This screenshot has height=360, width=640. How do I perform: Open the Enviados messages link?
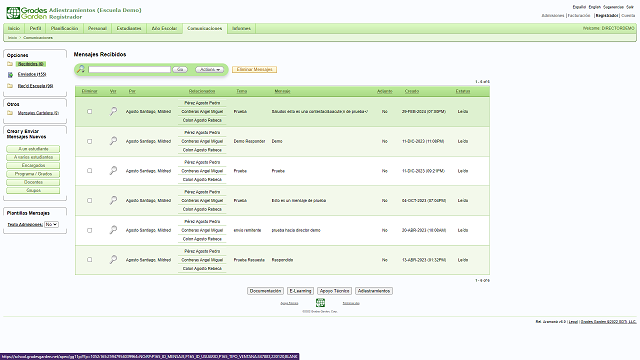32,74
